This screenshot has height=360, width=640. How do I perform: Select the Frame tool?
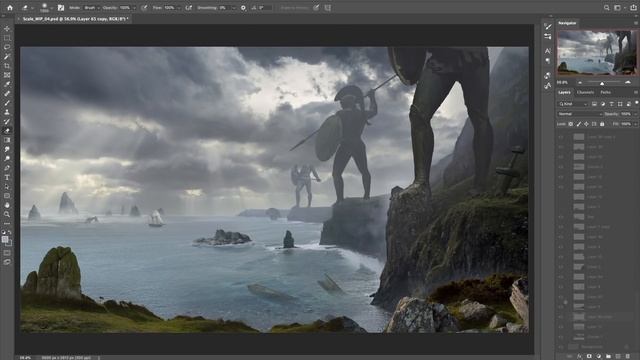(x=7, y=75)
